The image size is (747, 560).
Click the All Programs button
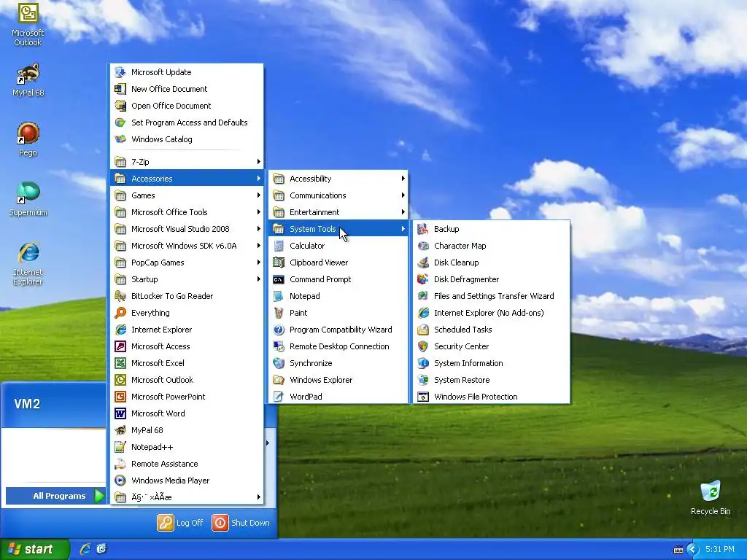55,496
